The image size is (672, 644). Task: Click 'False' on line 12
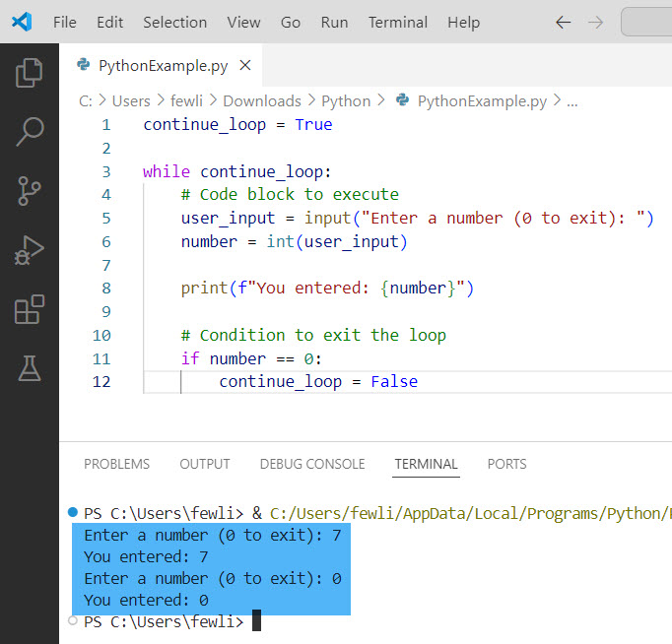394,382
